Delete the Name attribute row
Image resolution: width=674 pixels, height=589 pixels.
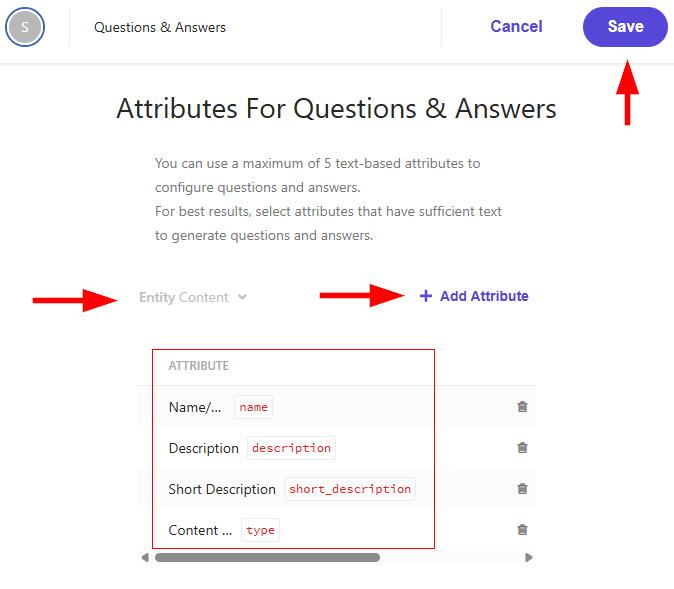(522, 407)
